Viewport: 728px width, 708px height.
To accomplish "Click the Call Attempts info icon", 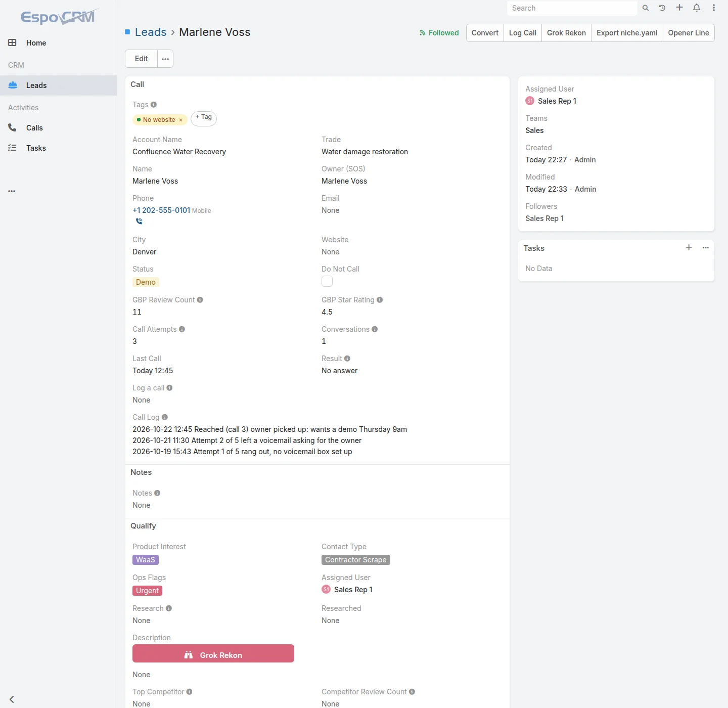I will tap(182, 329).
